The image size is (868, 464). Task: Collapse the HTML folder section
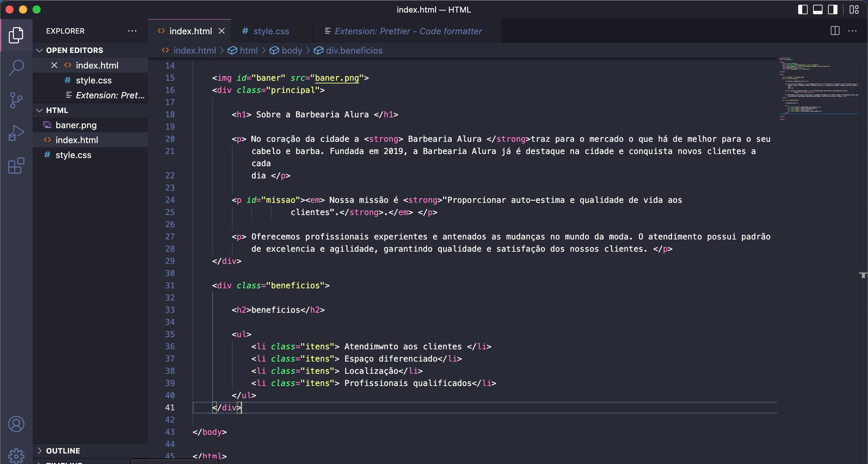tap(90, 110)
